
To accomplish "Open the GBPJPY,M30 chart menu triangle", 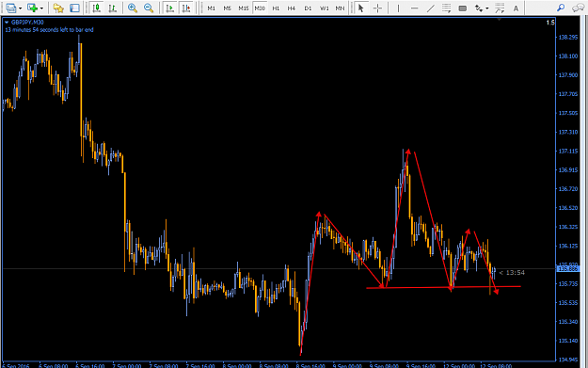I will 7,23.
